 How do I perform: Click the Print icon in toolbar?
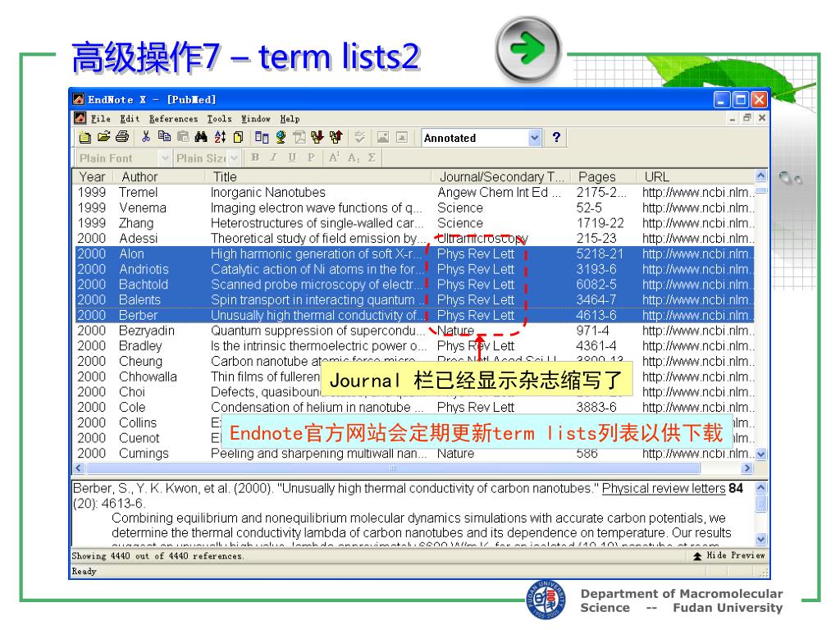[x=122, y=138]
